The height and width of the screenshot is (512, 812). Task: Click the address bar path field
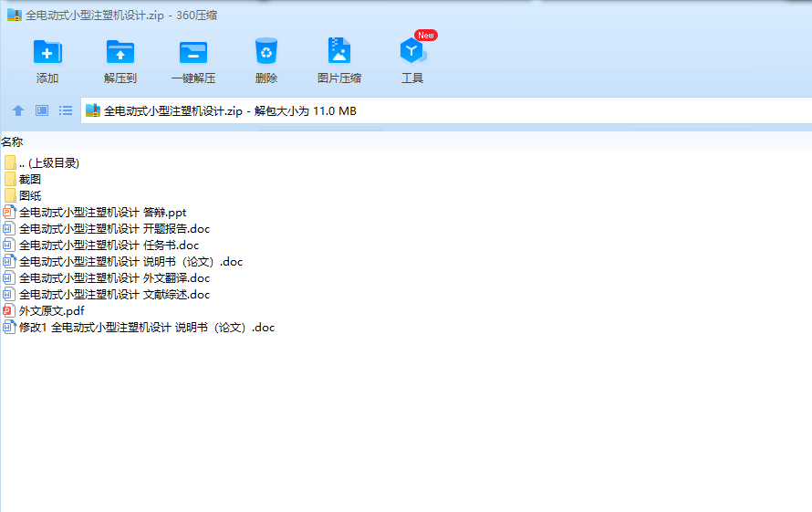pos(446,110)
